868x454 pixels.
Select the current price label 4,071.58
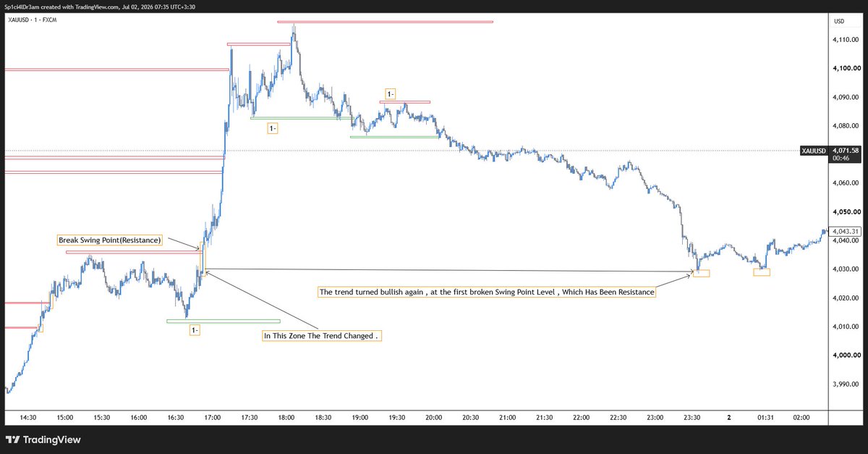[846, 151]
